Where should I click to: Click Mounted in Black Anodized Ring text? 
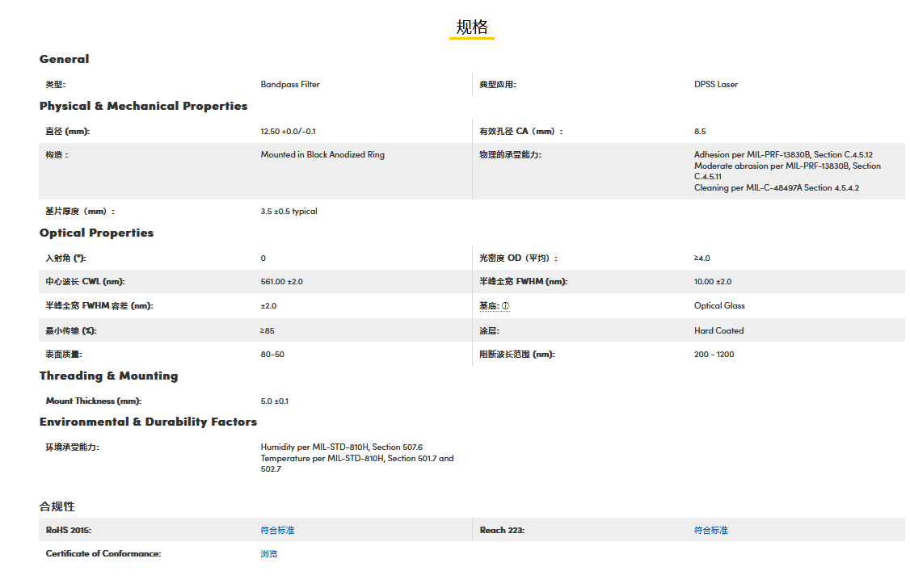pyautogui.click(x=322, y=154)
